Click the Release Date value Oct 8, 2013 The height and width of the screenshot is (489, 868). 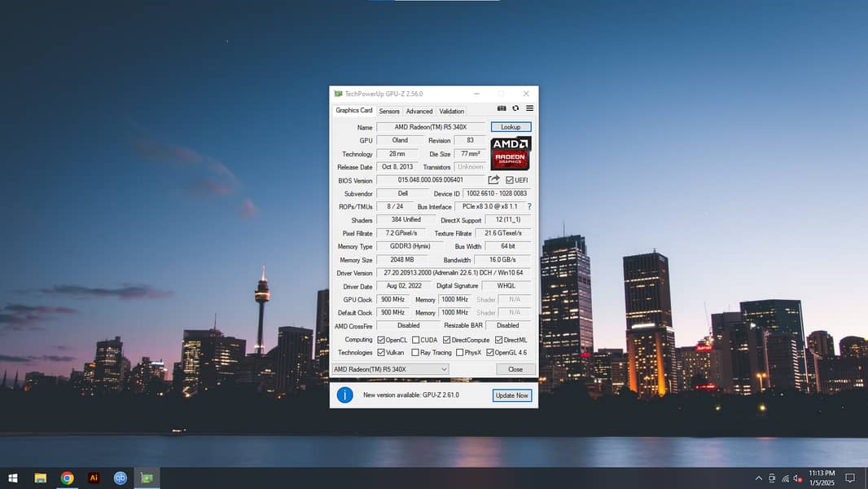tap(397, 167)
